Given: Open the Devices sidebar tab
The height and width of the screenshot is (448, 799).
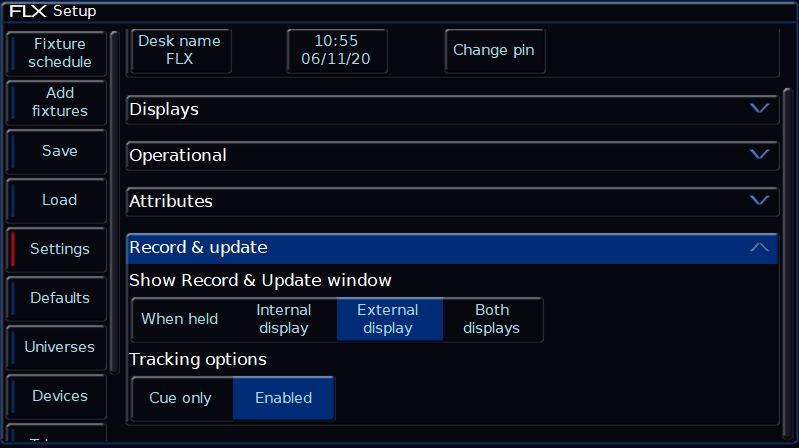Looking at the screenshot, I should pyautogui.click(x=57, y=396).
